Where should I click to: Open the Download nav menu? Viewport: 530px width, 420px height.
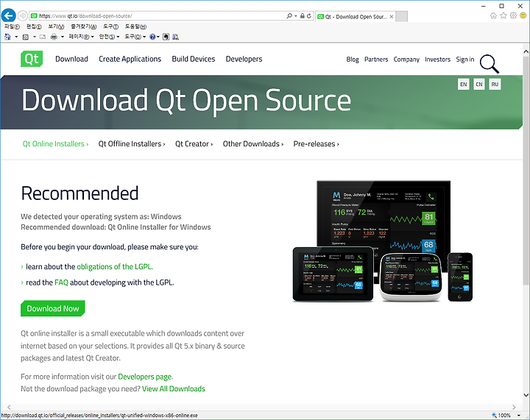pos(71,59)
